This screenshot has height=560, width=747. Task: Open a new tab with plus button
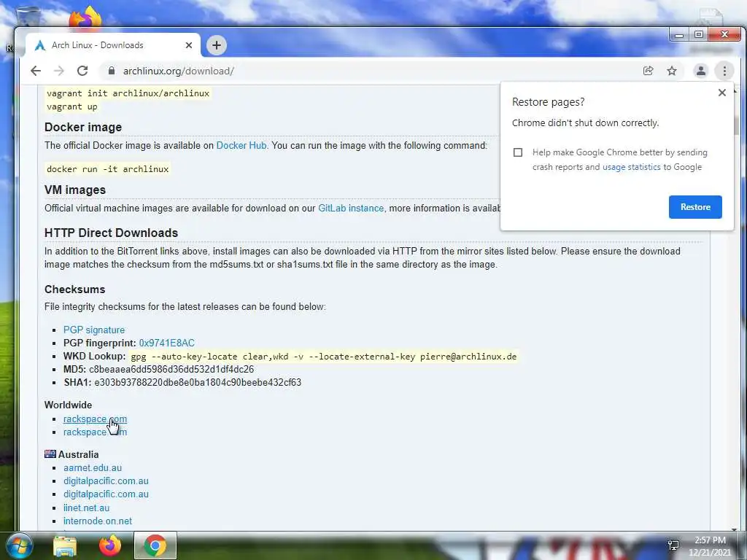pos(216,45)
